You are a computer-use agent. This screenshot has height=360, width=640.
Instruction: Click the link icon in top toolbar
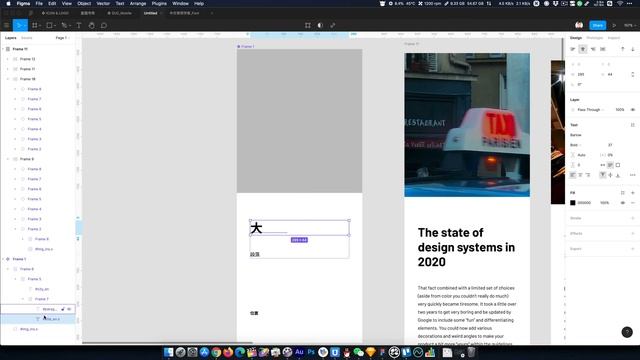(333, 25)
